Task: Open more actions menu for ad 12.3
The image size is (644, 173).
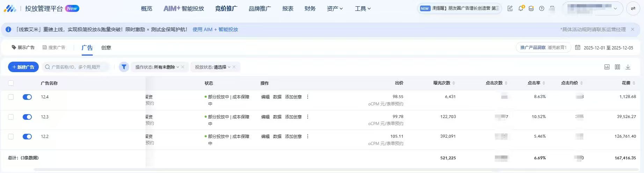Action: pyautogui.click(x=308, y=117)
